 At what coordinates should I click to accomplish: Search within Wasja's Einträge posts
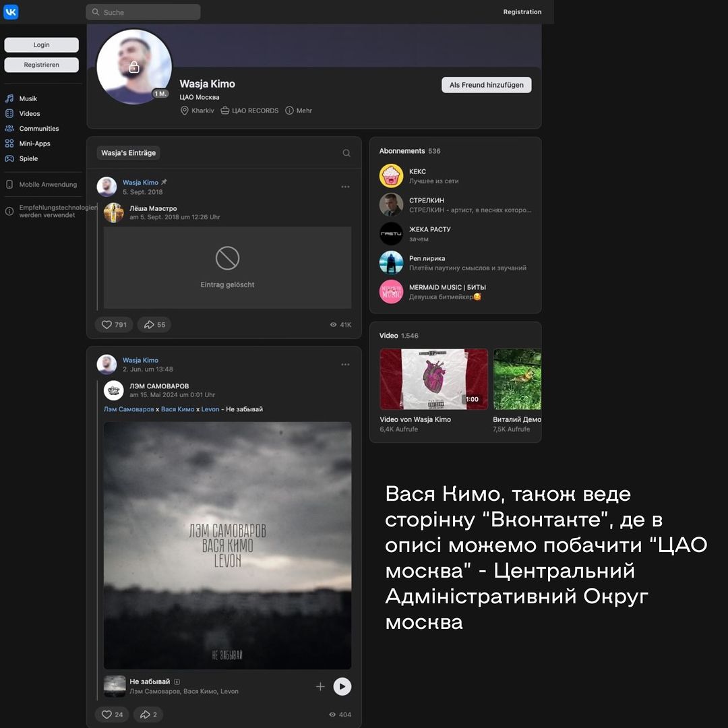click(346, 153)
